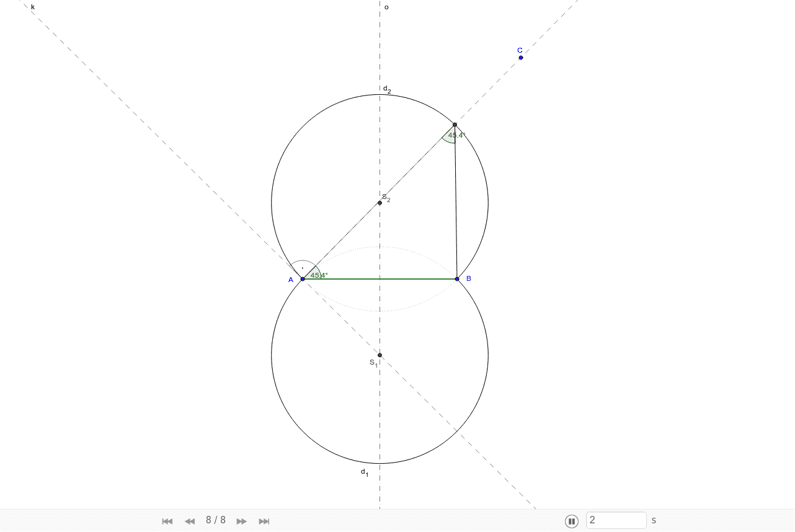The height and width of the screenshot is (532, 795).
Task: Click the label o of the vertical axis
Action: (386, 7)
